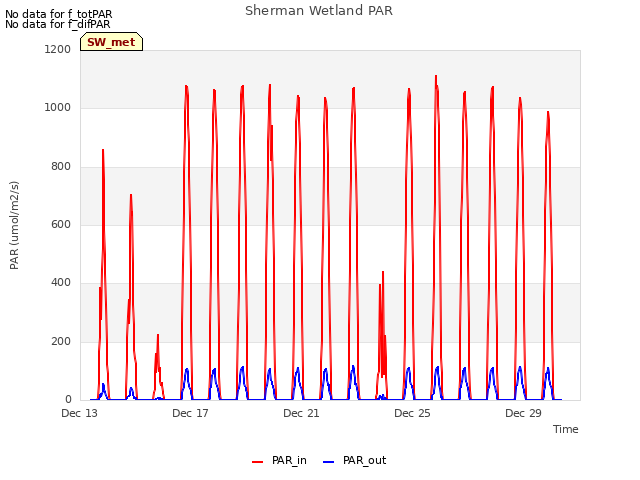Viewport: 640px width, 480px height.
Task: Click the PAR (umol/m2/s) axis title
Action: pyautogui.click(x=14, y=225)
